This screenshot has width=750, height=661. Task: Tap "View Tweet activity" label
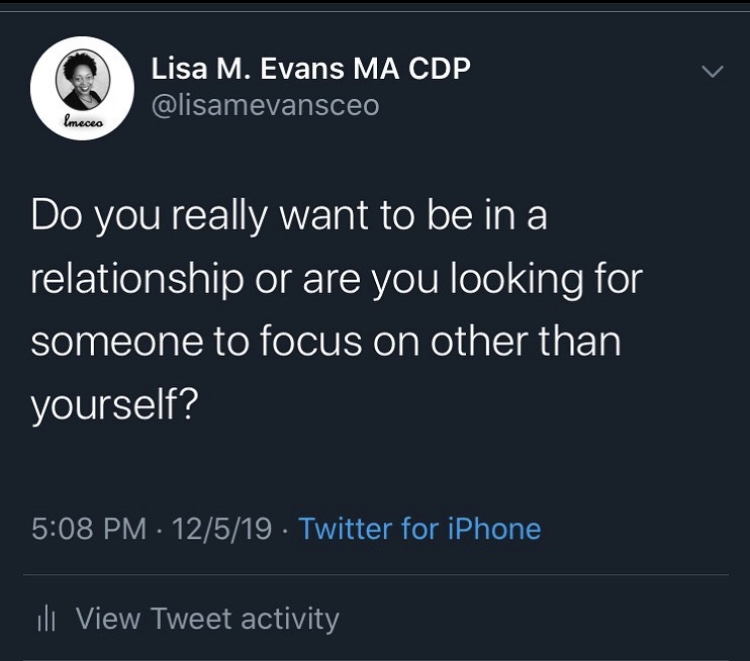(x=207, y=619)
